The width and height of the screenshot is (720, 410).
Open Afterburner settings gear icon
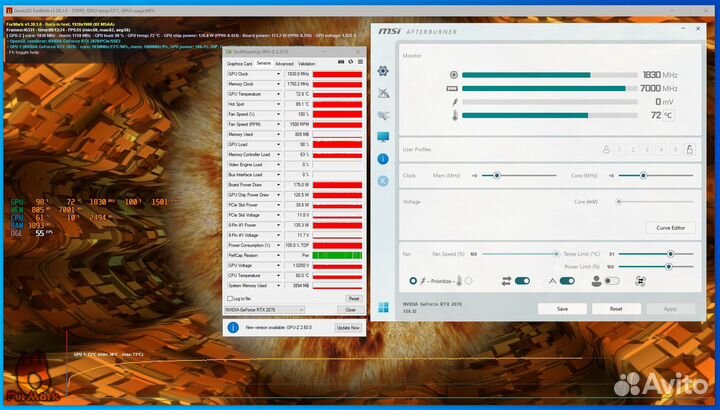[x=383, y=71]
